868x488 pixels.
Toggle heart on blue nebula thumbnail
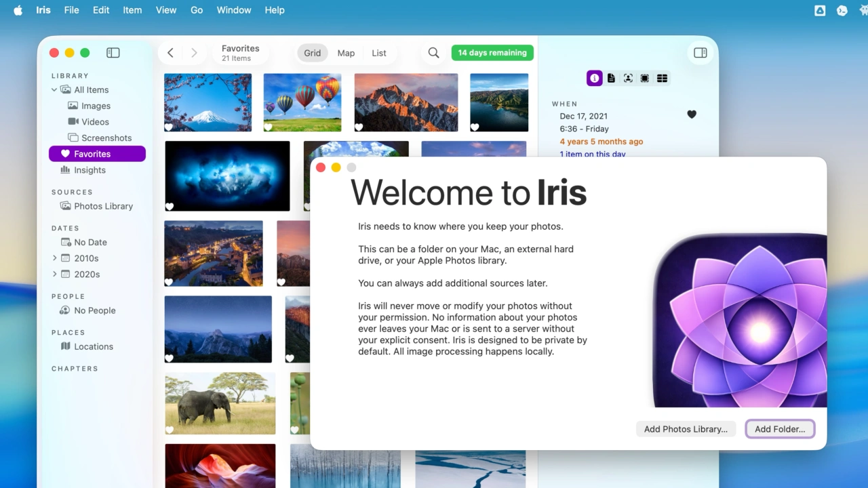(170, 207)
